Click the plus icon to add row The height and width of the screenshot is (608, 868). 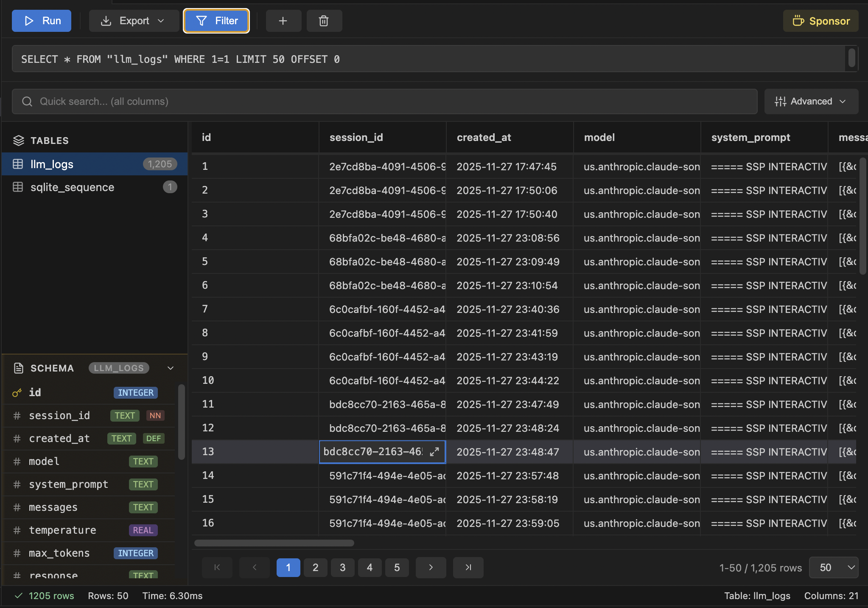click(283, 21)
